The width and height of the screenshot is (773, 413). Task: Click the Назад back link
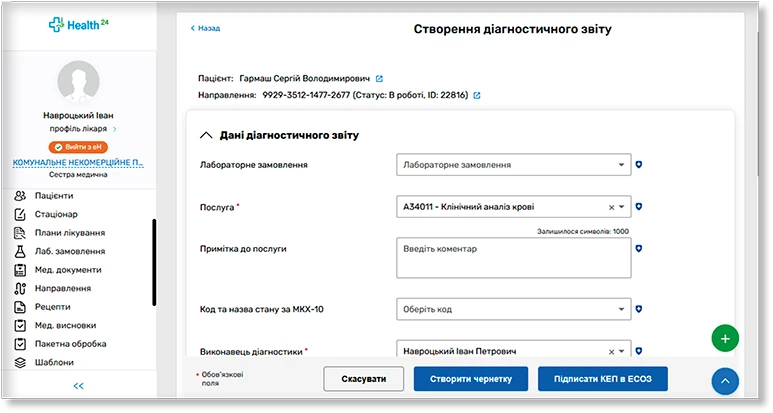click(x=206, y=29)
